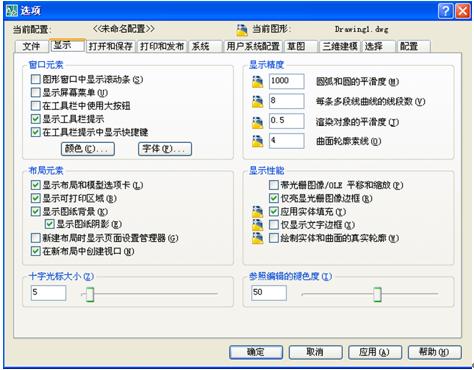Click the drawing icon beside 绘制实体和曲面的真实轮廓
Viewport: 474px width, 370px height.
(x=257, y=238)
